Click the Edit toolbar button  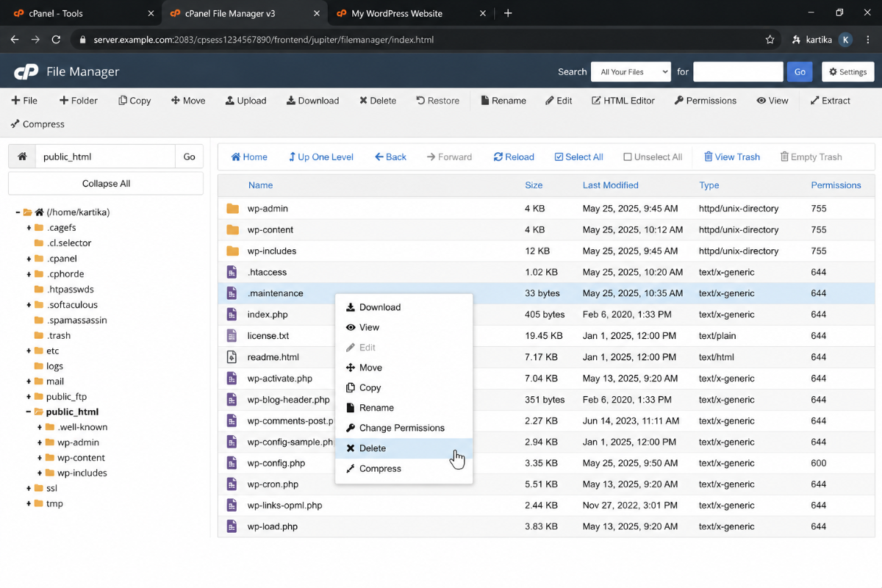point(559,101)
